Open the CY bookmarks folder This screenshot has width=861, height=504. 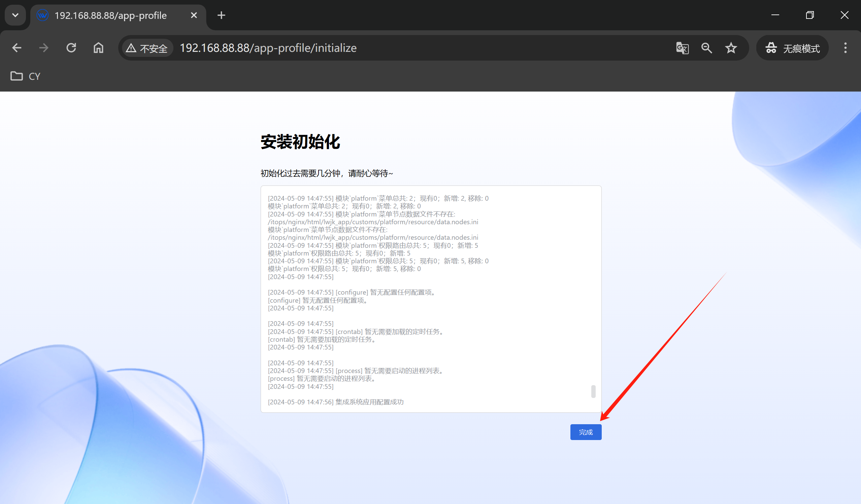pyautogui.click(x=25, y=76)
